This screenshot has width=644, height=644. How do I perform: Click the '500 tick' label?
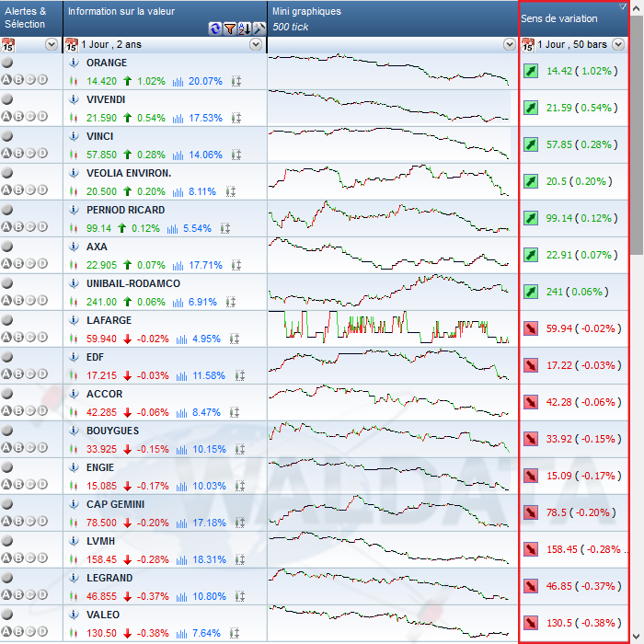click(291, 27)
